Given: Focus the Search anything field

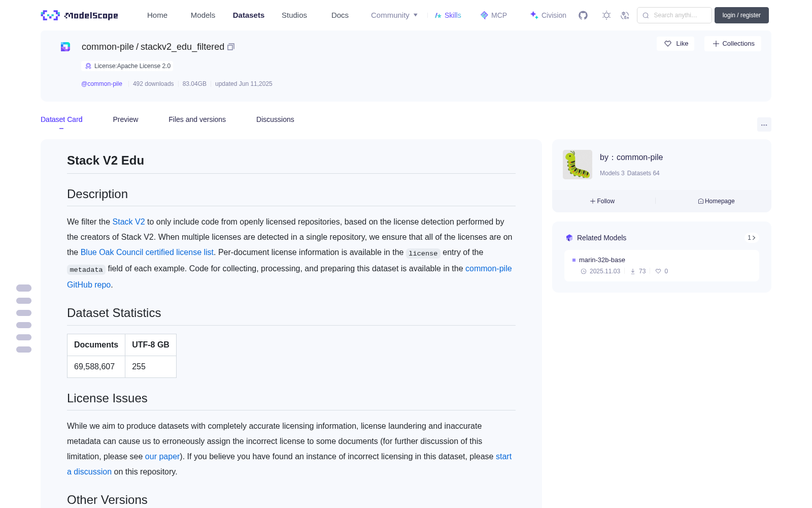Looking at the screenshot, I should (674, 15).
